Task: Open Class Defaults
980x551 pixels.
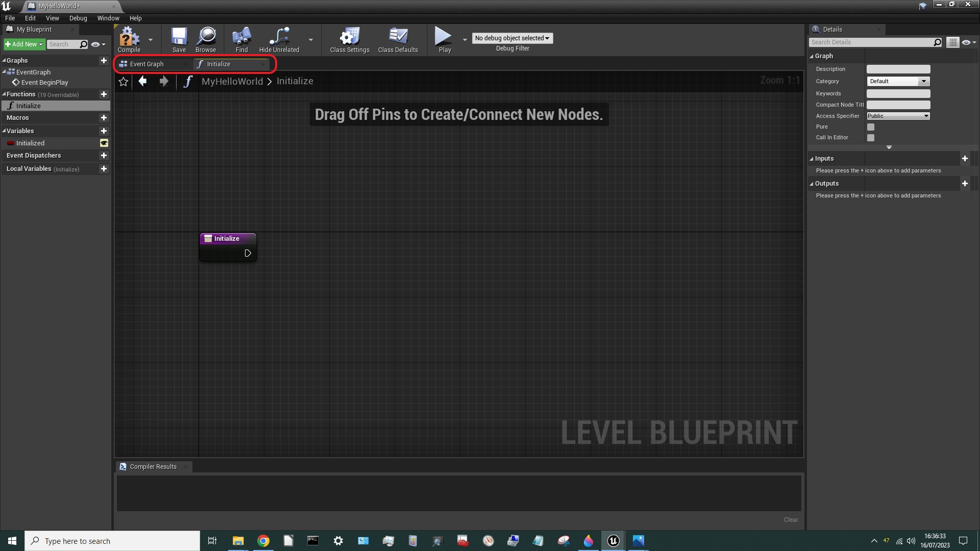Action: click(398, 40)
